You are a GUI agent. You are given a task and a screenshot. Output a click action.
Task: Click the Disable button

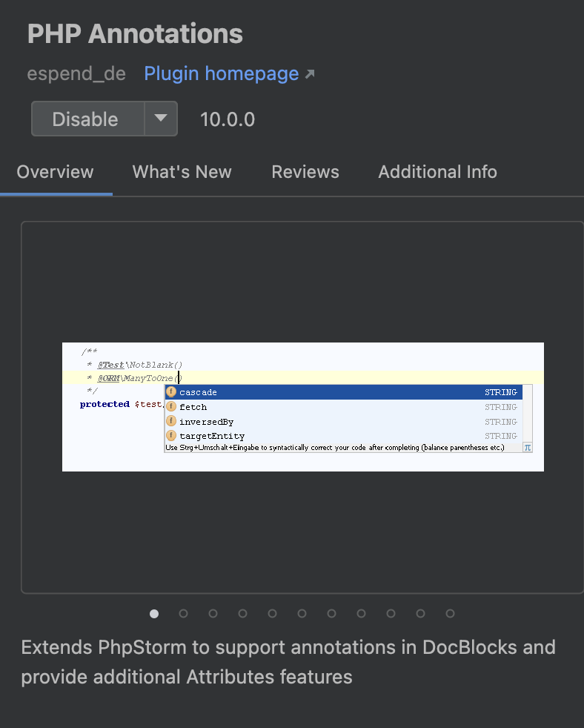[85, 119]
